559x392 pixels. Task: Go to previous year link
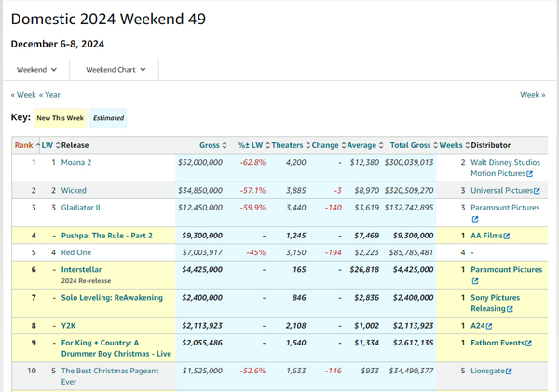point(49,95)
